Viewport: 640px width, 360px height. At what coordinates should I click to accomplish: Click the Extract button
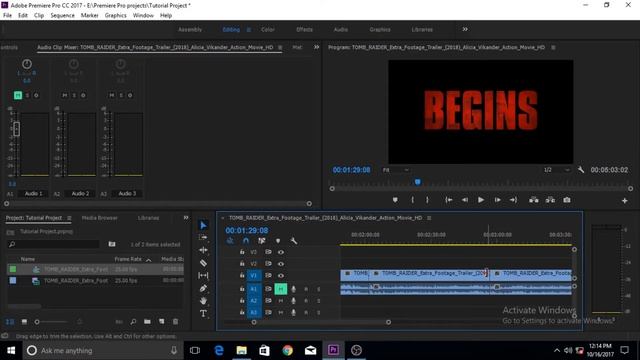(x=550, y=200)
